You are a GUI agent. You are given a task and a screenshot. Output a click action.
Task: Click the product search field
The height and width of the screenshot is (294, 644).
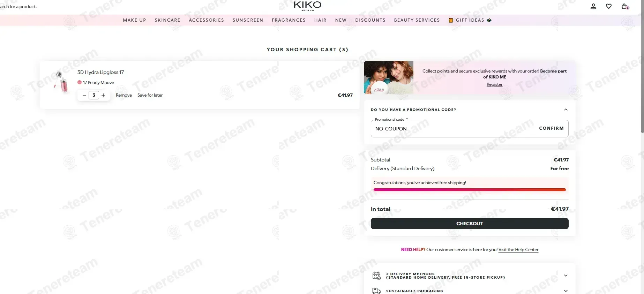(19, 7)
